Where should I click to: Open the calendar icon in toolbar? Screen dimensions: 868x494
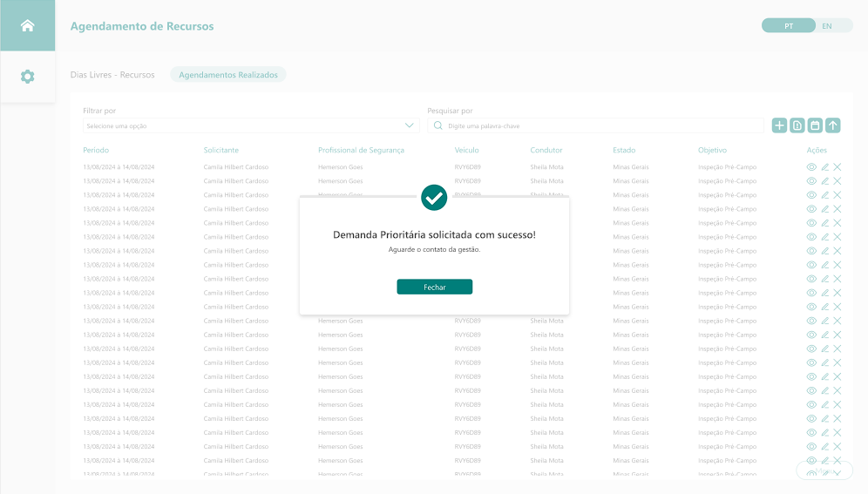815,125
